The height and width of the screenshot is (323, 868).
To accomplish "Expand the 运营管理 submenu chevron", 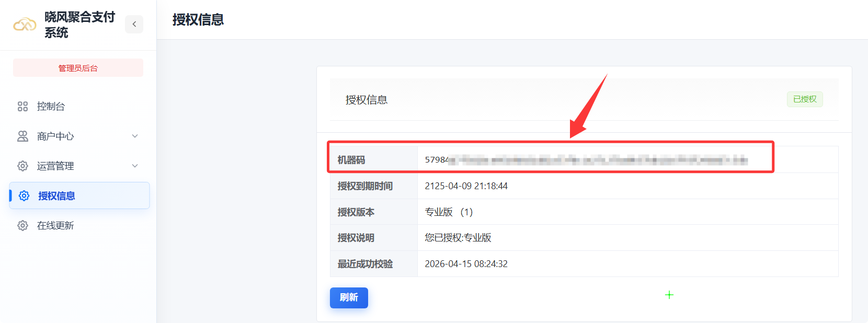I will tap(135, 166).
